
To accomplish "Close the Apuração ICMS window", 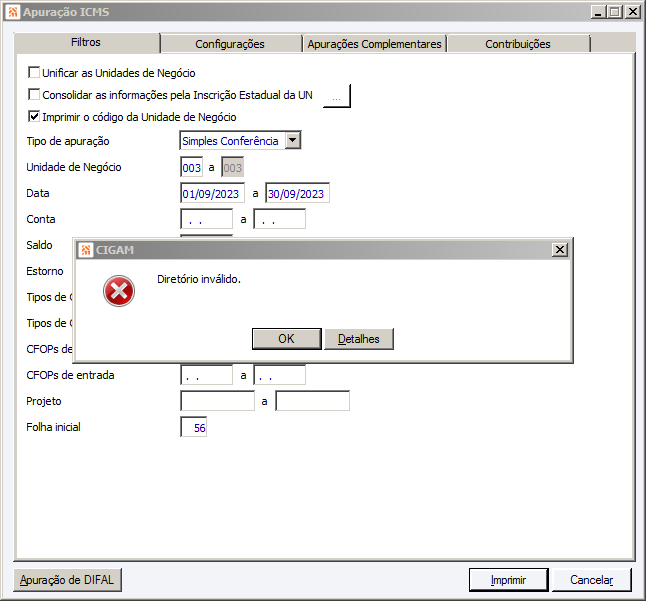I will tap(632, 12).
